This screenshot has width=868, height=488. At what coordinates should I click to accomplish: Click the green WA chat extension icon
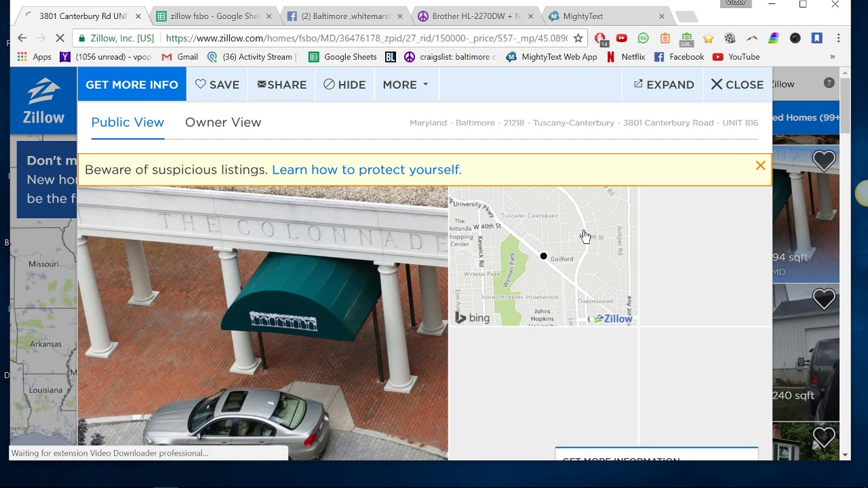coord(643,38)
